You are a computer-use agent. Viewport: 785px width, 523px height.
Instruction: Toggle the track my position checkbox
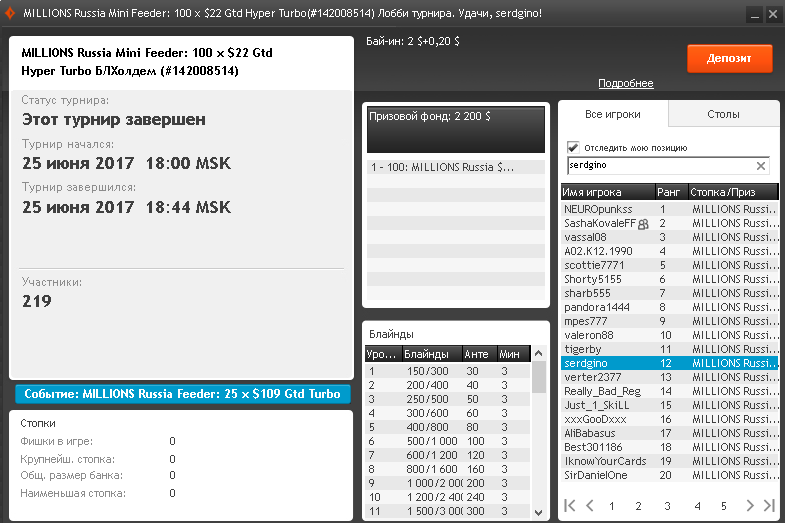(x=573, y=147)
